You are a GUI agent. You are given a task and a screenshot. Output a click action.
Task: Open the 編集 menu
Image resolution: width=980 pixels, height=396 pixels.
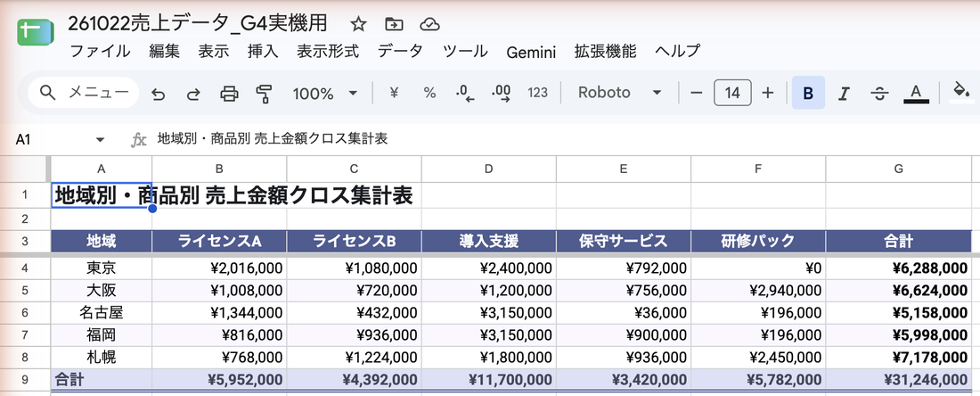pos(165,52)
